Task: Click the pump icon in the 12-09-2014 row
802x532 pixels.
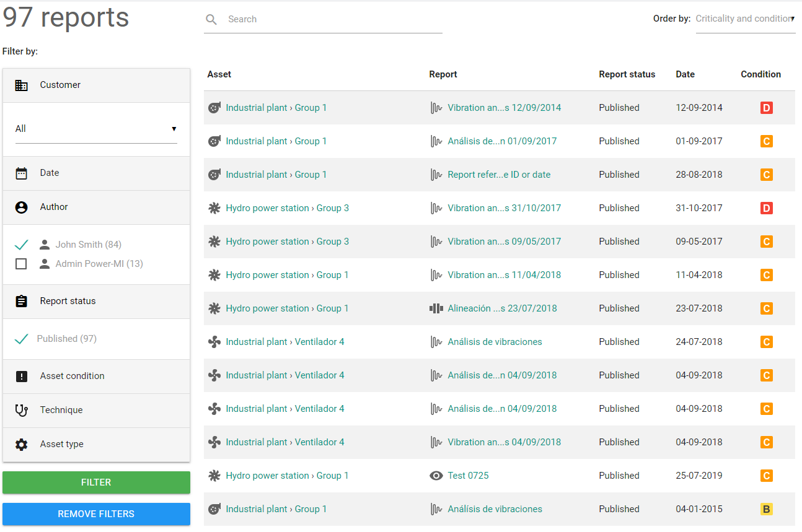Action: 214,108
